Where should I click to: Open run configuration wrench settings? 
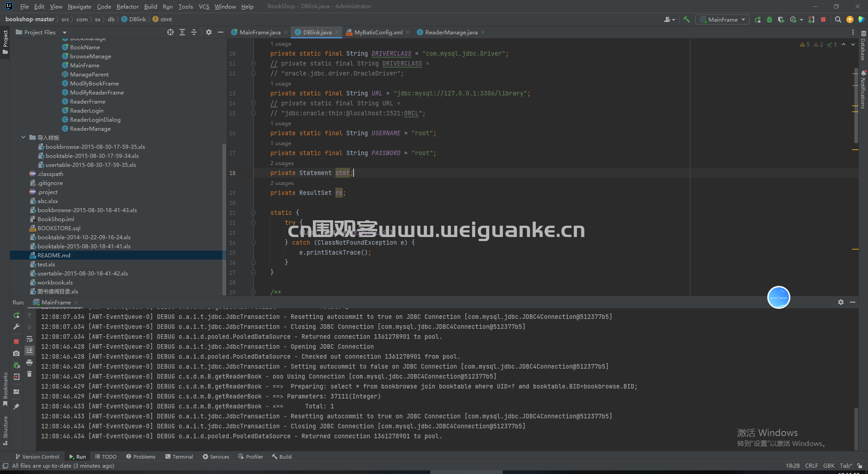pos(16,327)
